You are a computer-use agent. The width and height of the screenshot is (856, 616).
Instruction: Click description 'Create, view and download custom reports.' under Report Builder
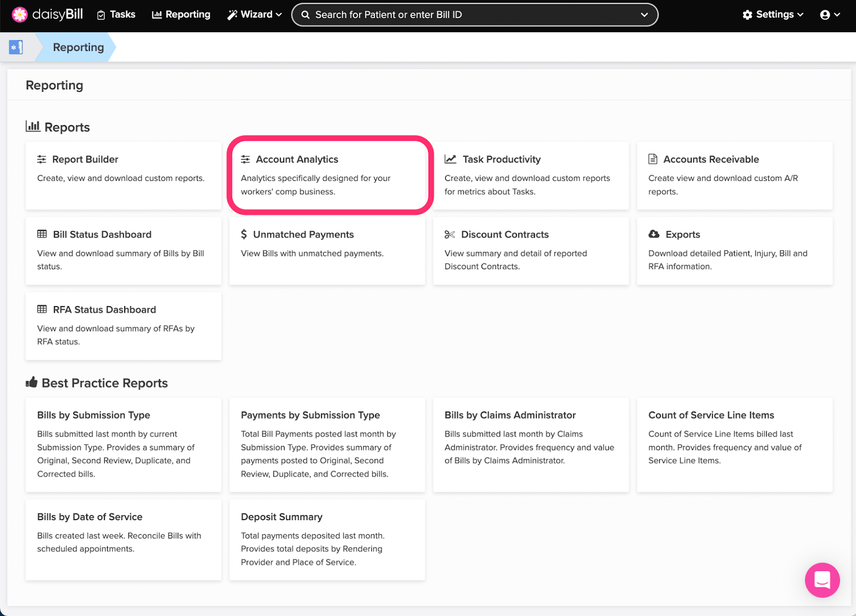point(121,178)
